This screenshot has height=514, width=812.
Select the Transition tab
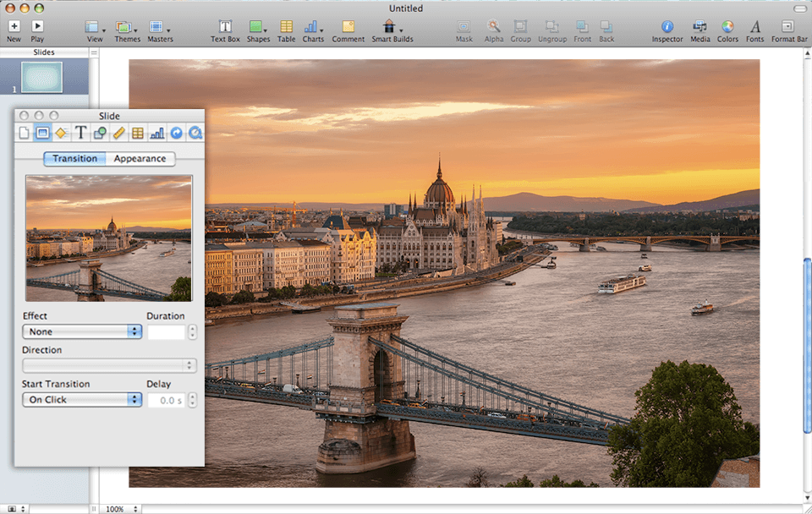click(x=74, y=159)
